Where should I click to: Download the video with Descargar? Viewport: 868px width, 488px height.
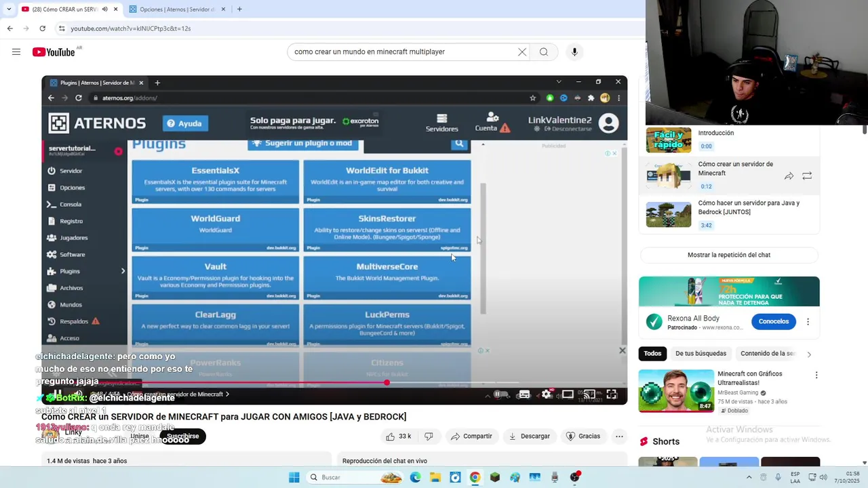pyautogui.click(x=529, y=436)
